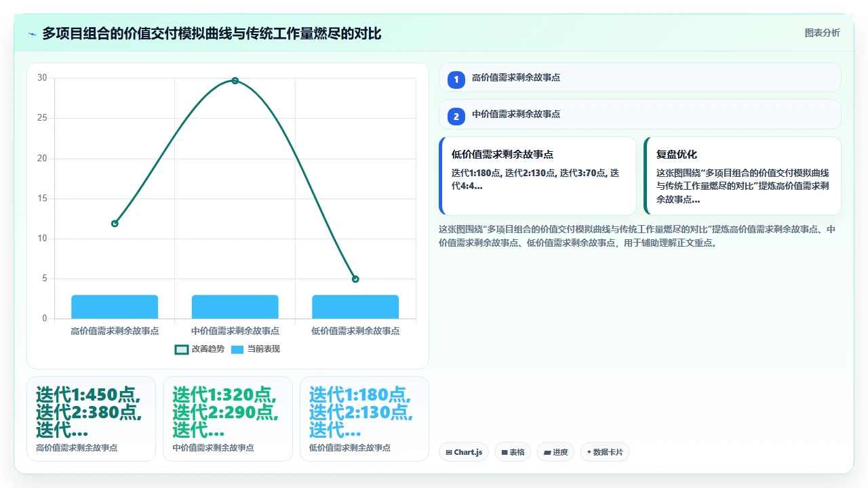The width and height of the screenshot is (868, 488).
Task: Open the dark green 迭代1:450点 data card
Action: [91, 419]
